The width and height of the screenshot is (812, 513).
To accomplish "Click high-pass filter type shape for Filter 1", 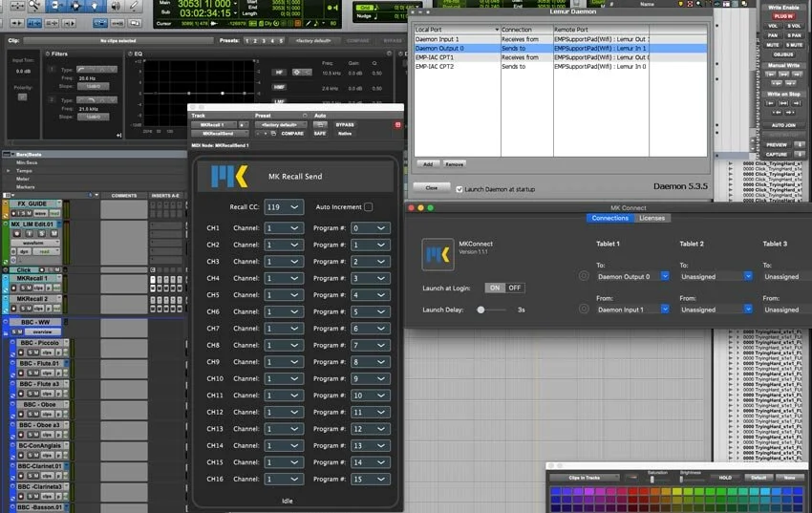I will click(x=82, y=69).
